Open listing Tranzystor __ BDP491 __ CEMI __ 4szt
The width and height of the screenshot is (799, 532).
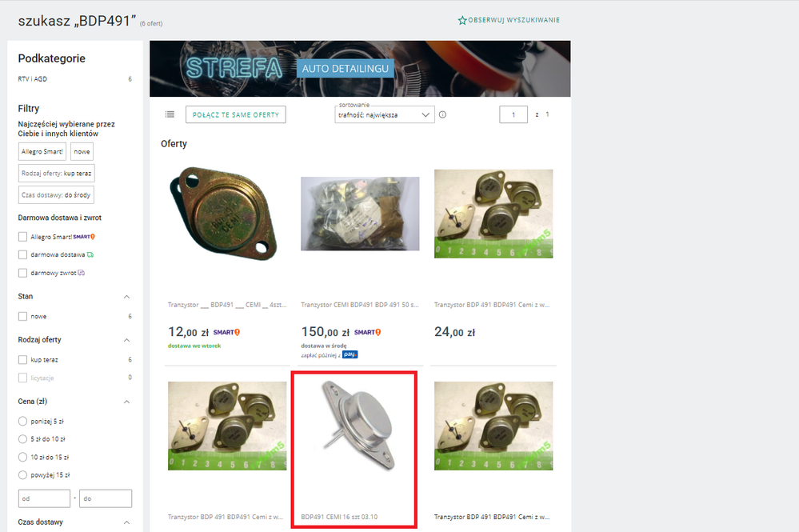pyautogui.click(x=227, y=305)
